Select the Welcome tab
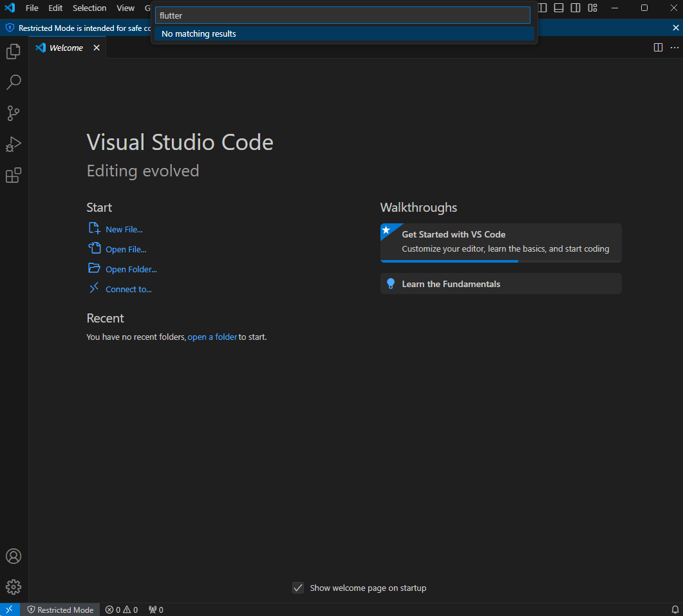This screenshot has height=616, width=683. click(67, 48)
